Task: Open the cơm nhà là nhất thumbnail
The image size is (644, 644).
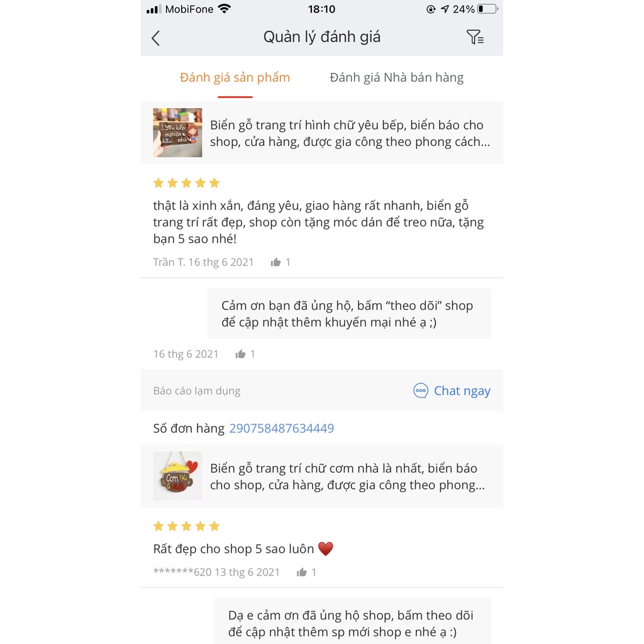Action: (177, 476)
